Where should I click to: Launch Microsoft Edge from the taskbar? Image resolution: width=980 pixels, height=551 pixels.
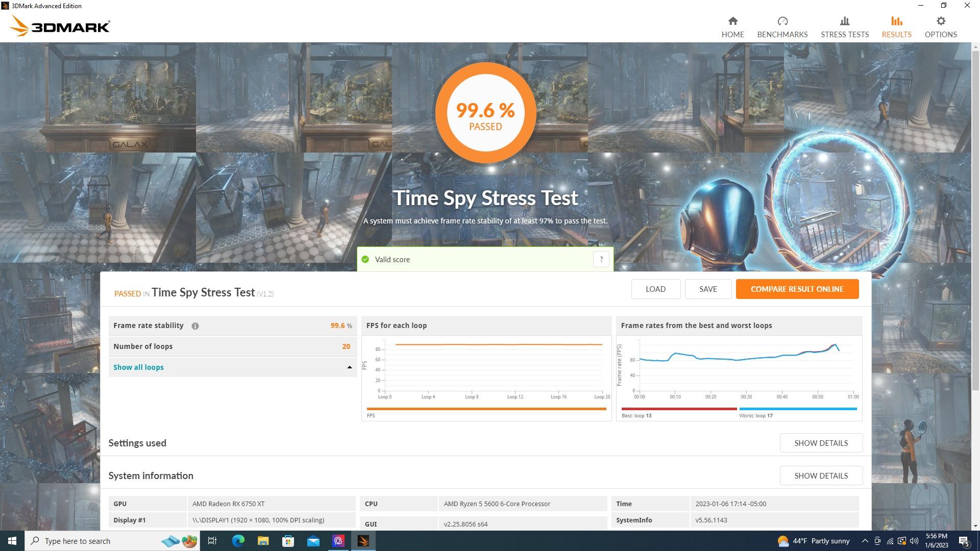pyautogui.click(x=238, y=541)
